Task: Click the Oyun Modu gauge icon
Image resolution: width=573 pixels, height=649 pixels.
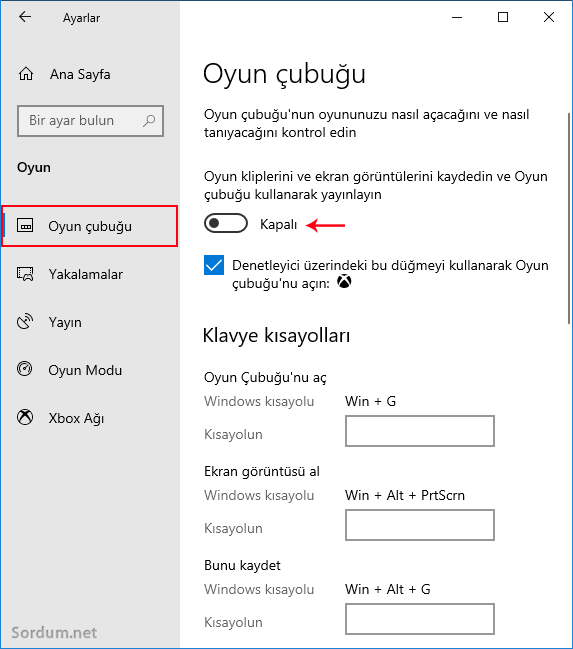Action: click(x=24, y=369)
